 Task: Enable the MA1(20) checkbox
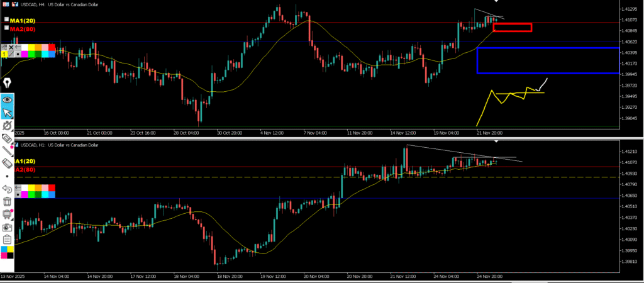coord(7,21)
